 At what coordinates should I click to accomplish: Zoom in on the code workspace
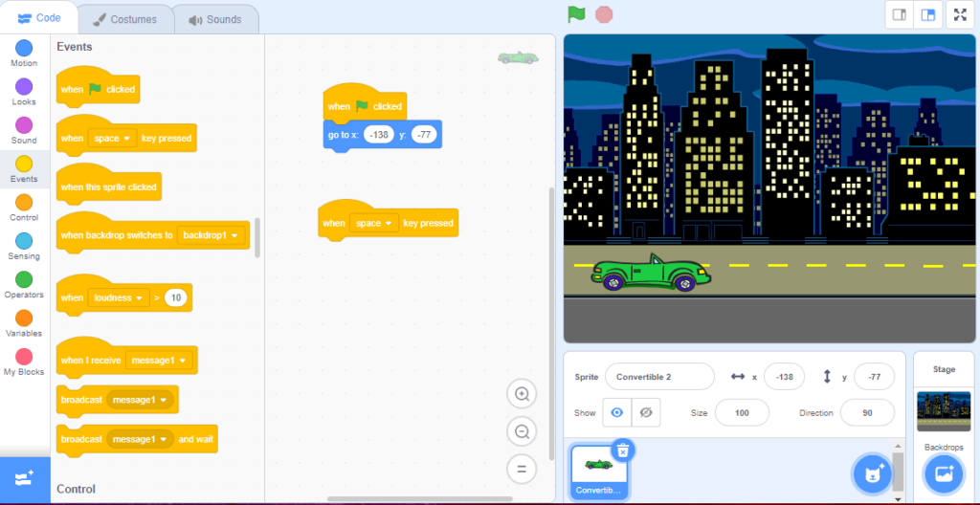coord(523,394)
